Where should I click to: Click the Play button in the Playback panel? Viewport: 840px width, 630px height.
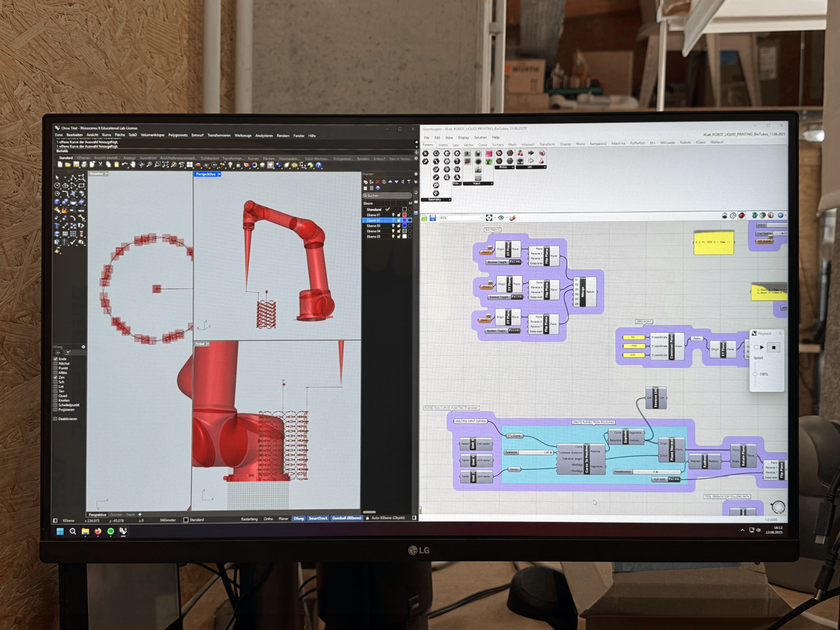[763, 347]
